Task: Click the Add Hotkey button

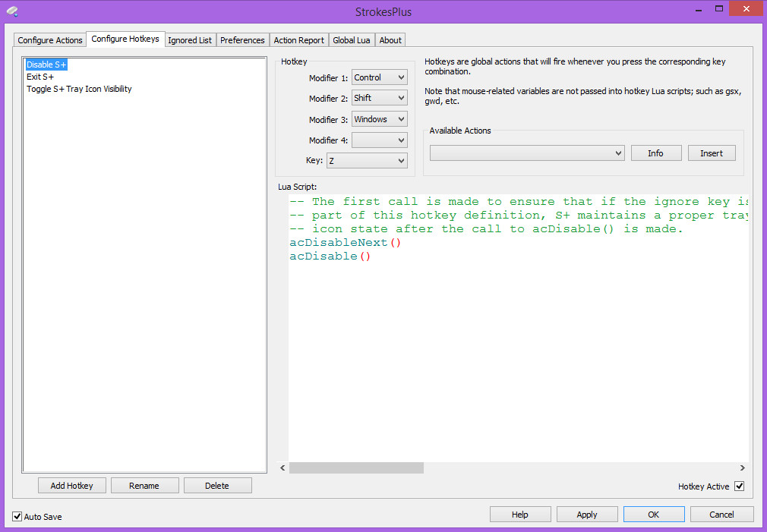Action: (72, 486)
